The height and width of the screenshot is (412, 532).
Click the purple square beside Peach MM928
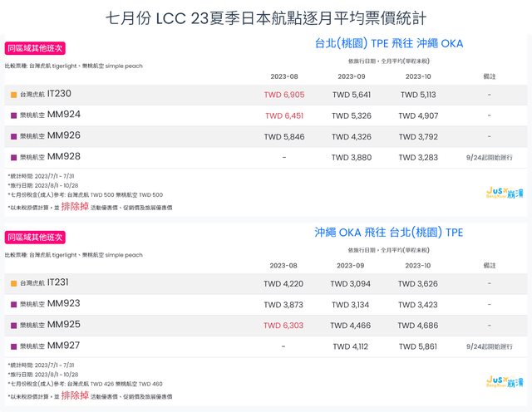pos(13,156)
